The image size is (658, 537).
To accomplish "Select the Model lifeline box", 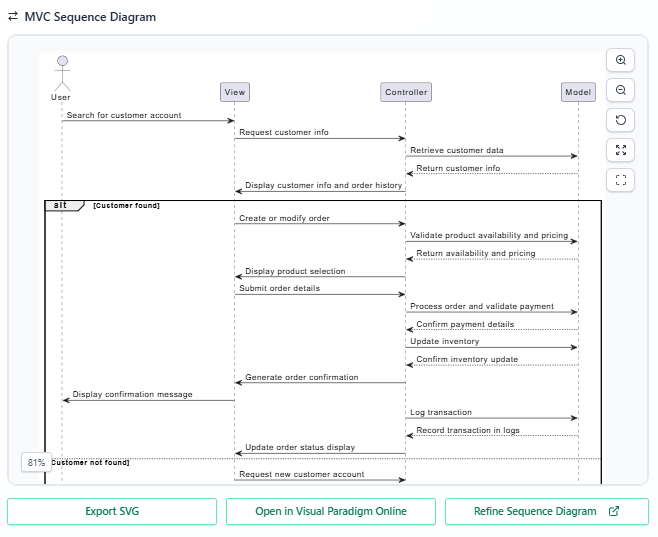I will [x=578, y=92].
